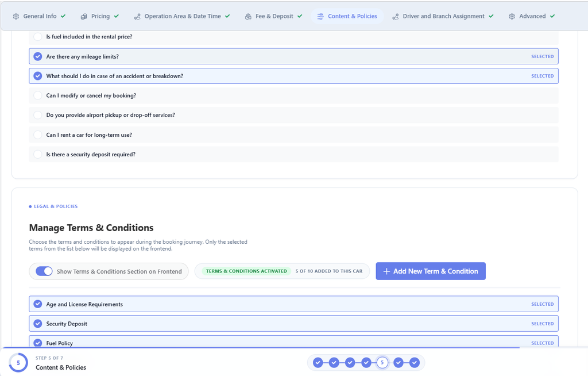Open the General Info tab
Image resolution: width=588 pixels, height=376 pixels.
point(40,16)
